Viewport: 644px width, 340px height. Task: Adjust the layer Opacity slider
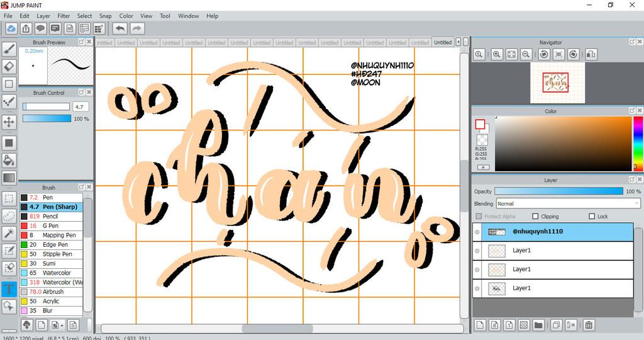(x=559, y=191)
